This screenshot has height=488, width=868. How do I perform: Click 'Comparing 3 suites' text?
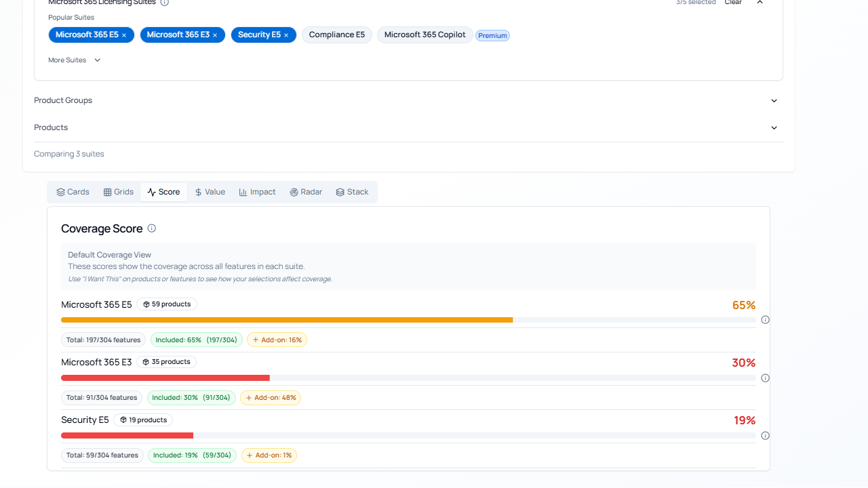click(69, 154)
